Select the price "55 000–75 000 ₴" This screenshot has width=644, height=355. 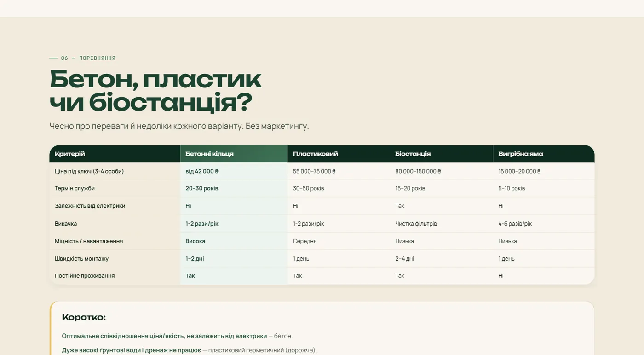[x=314, y=171]
